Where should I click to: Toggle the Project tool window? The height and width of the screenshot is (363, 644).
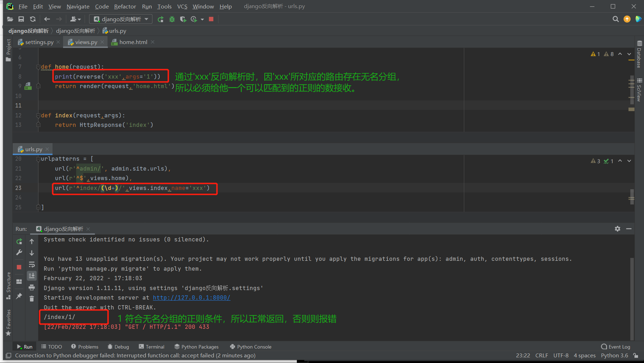(8, 50)
